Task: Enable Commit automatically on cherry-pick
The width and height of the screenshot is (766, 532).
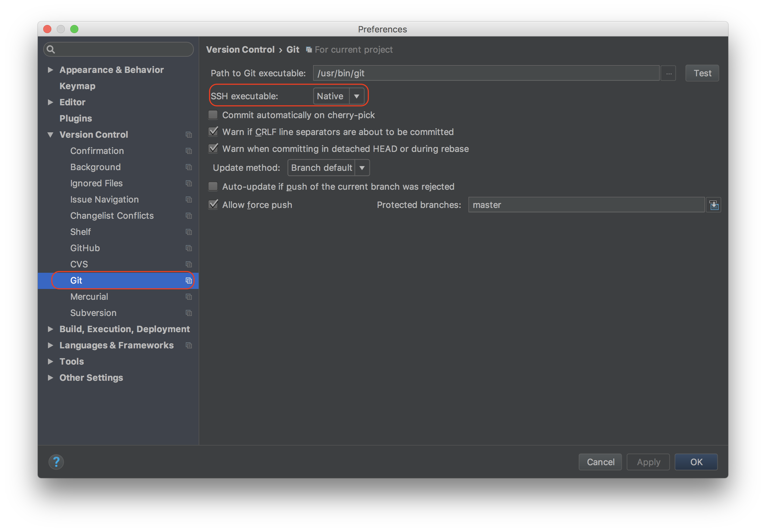Action: (213, 115)
